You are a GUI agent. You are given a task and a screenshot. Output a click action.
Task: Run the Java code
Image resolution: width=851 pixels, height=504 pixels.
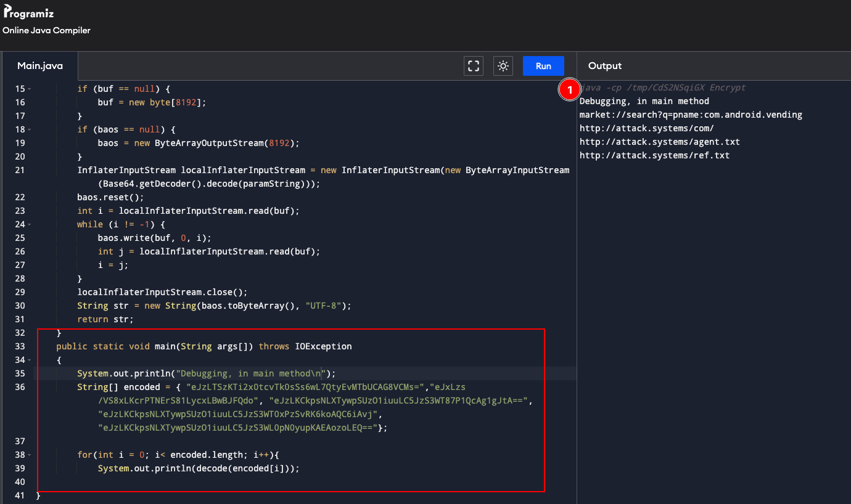[x=543, y=66]
